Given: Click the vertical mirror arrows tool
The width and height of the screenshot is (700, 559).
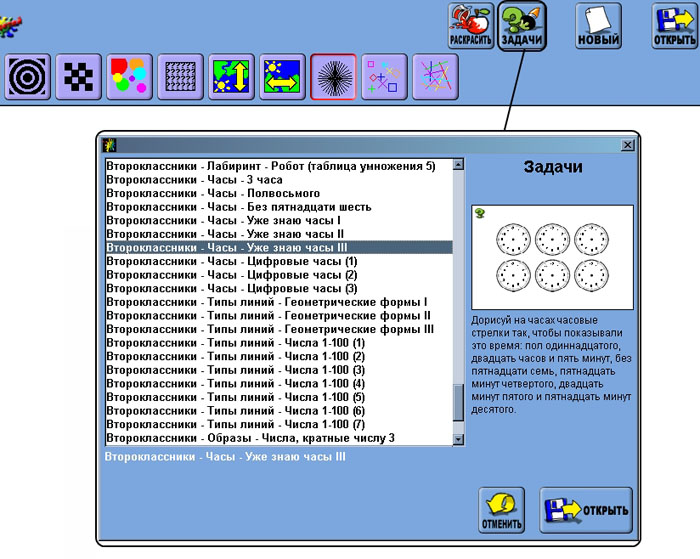Looking at the screenshot, I should pos(232,77).
